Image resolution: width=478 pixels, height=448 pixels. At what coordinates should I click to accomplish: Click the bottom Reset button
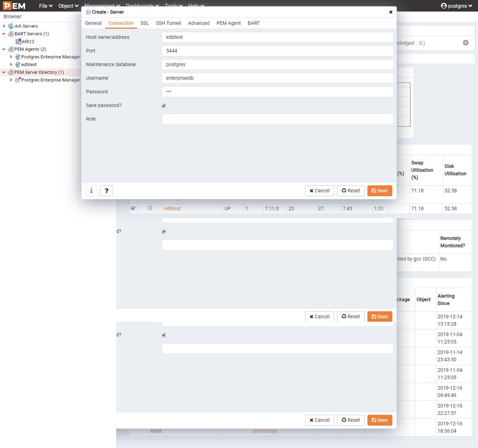tap(351, 420)
